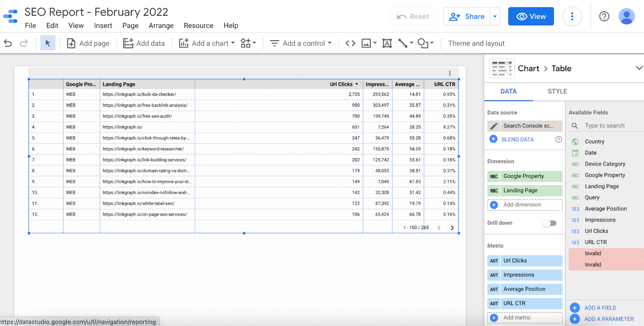Screen dimensions: 644x326
Task: Select the line drawing tool
Action: pyautogui.click(x=402, y=43)
